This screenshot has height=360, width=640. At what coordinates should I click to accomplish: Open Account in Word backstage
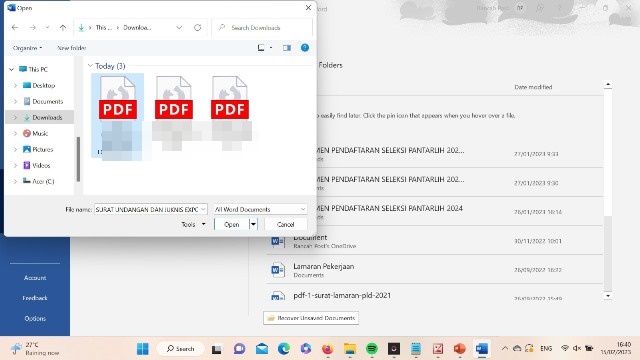point(35,278)
